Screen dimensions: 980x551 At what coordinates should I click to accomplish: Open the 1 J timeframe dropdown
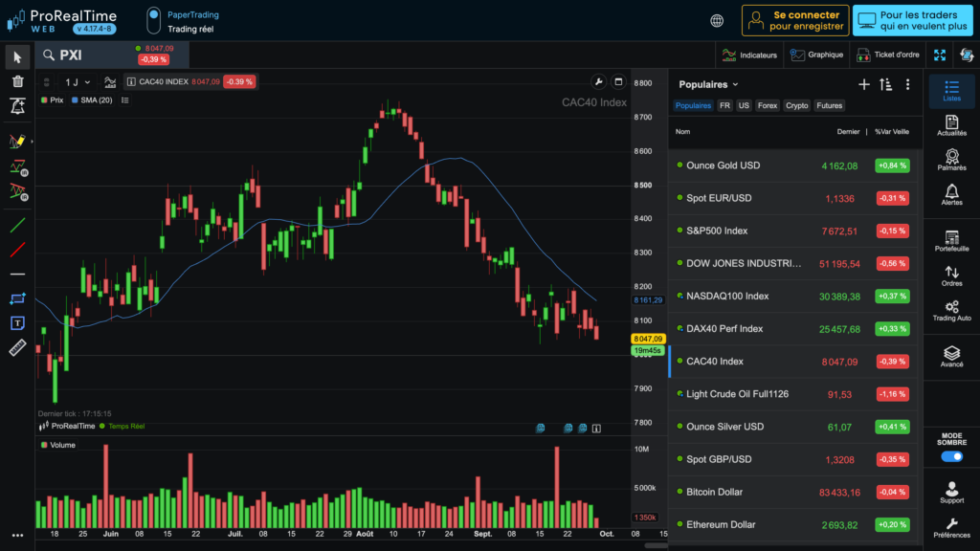coord(78,82)
